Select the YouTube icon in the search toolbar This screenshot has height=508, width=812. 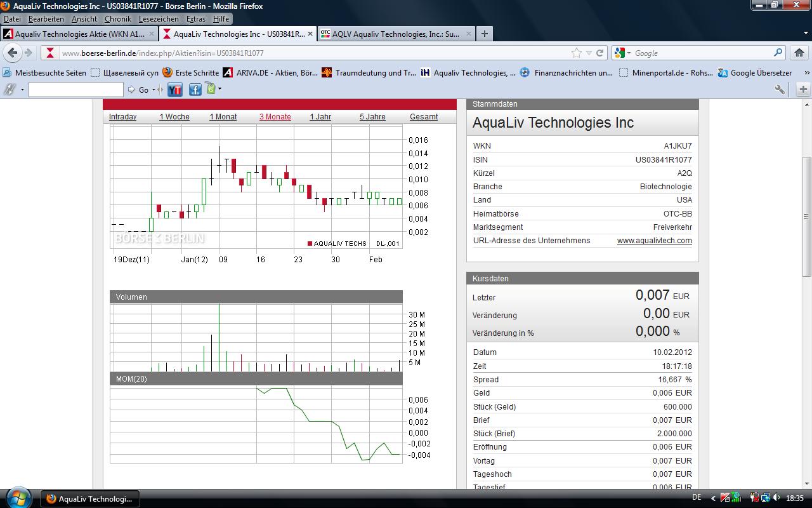click(x=174, y=90)
